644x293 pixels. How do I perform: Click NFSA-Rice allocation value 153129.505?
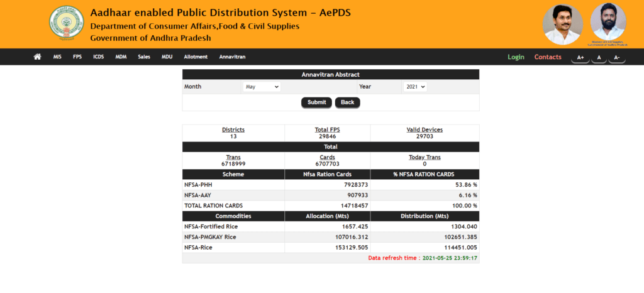point(352,248)
